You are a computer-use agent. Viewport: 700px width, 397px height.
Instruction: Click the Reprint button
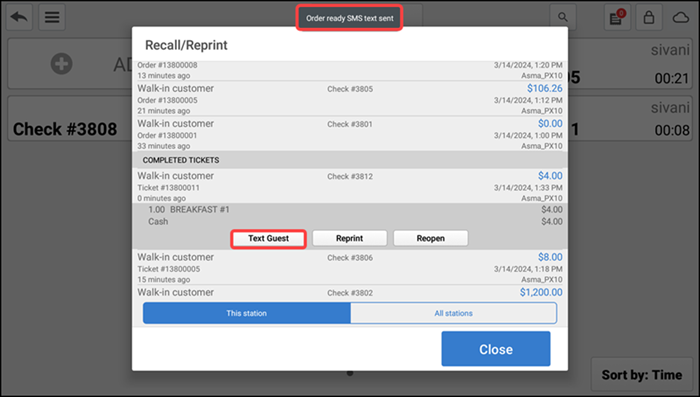[x=350, y=238]
